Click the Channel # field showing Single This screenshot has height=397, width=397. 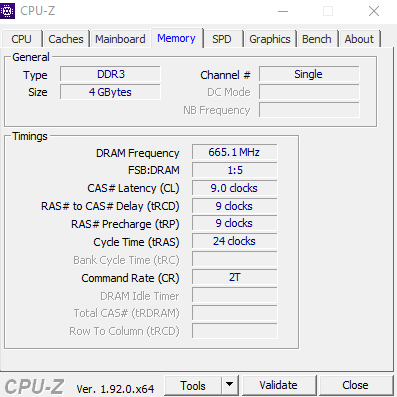tap(309, 74)
